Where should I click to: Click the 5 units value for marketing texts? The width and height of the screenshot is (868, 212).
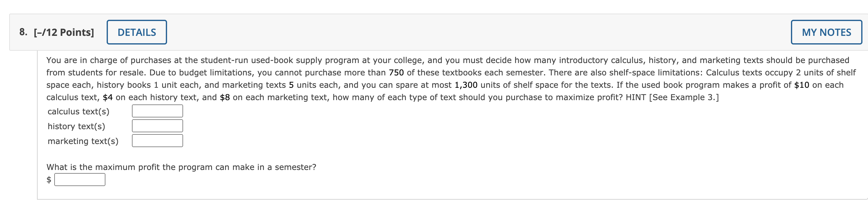[291, 85]
